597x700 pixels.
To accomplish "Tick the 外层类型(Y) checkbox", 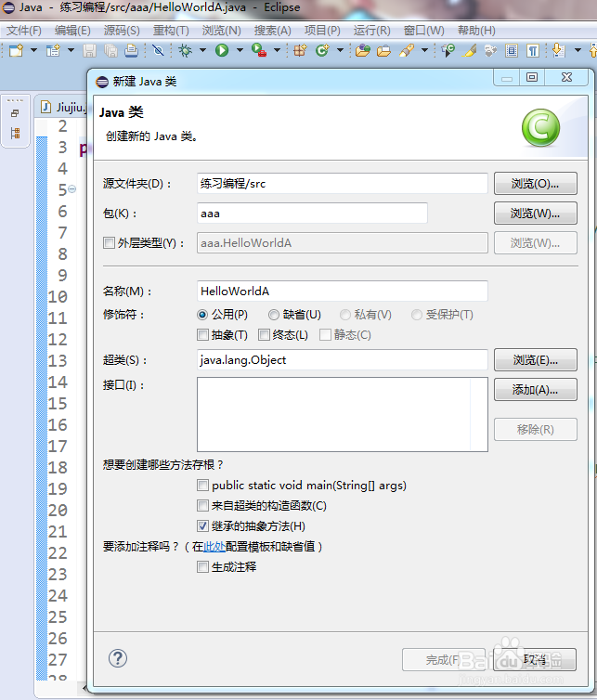I will coord(109,243).
